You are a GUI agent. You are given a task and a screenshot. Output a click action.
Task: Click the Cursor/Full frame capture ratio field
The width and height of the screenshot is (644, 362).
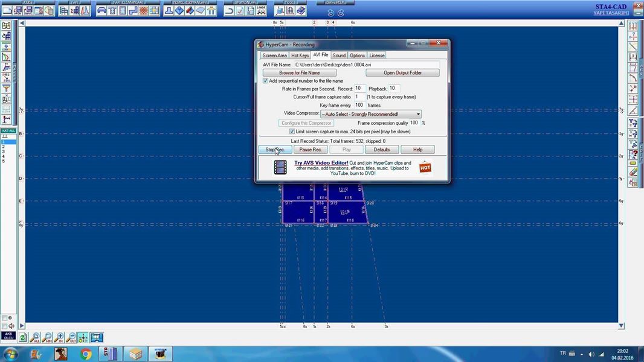(360, 97)
